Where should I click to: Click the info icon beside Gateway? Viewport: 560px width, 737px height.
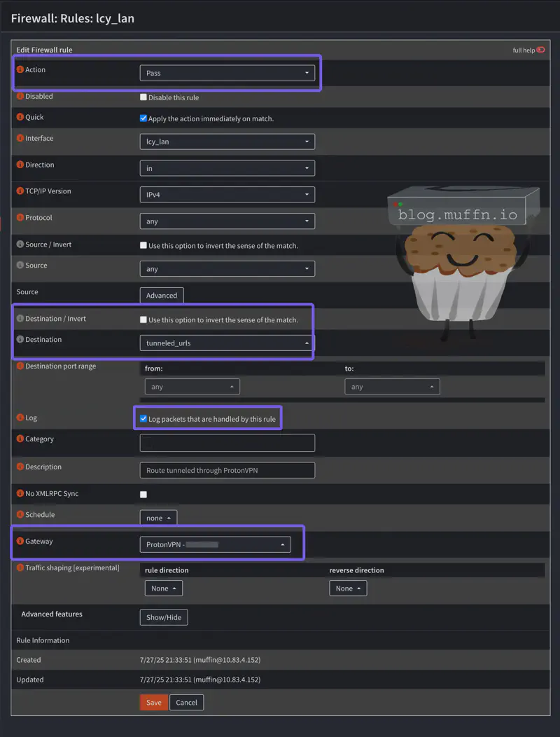coord(20,542)
